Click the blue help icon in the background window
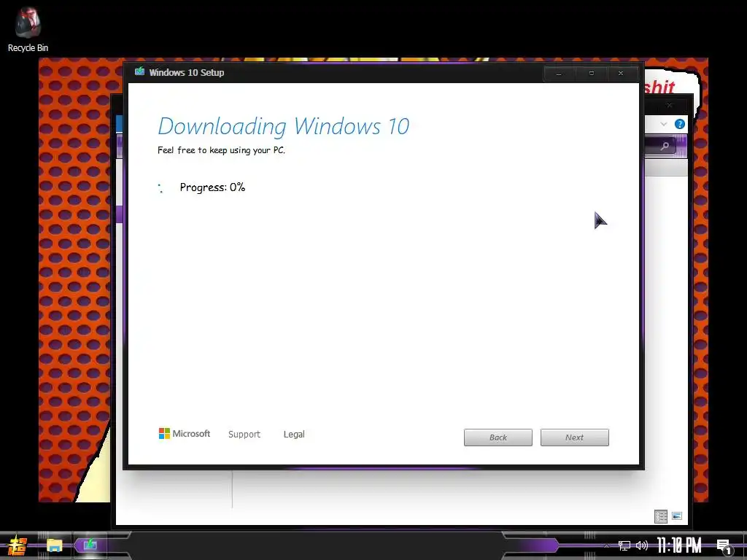 [x=680, y=124]
